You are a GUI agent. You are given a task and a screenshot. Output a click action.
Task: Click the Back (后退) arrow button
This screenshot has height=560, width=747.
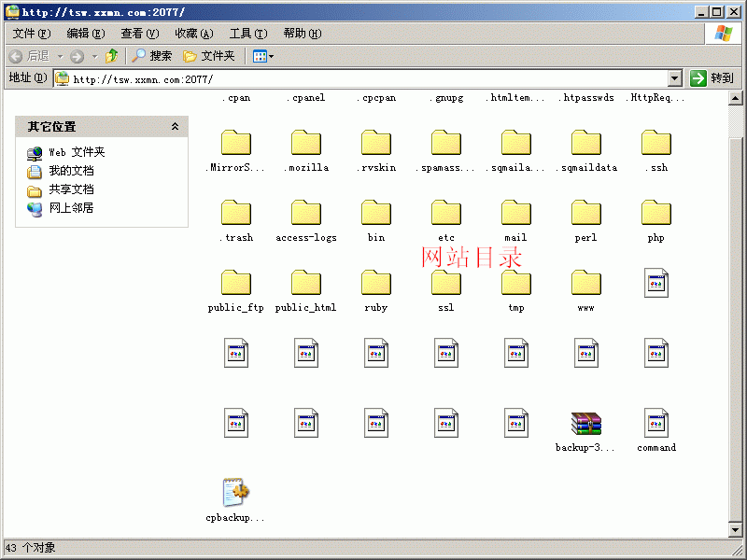pos(29,56)
